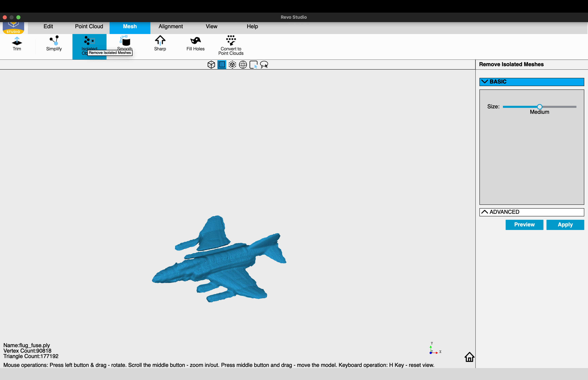Viewport: 588px width, 380px height.
Task: Toggle the shaded surface display mode
Action: (222, 65)
